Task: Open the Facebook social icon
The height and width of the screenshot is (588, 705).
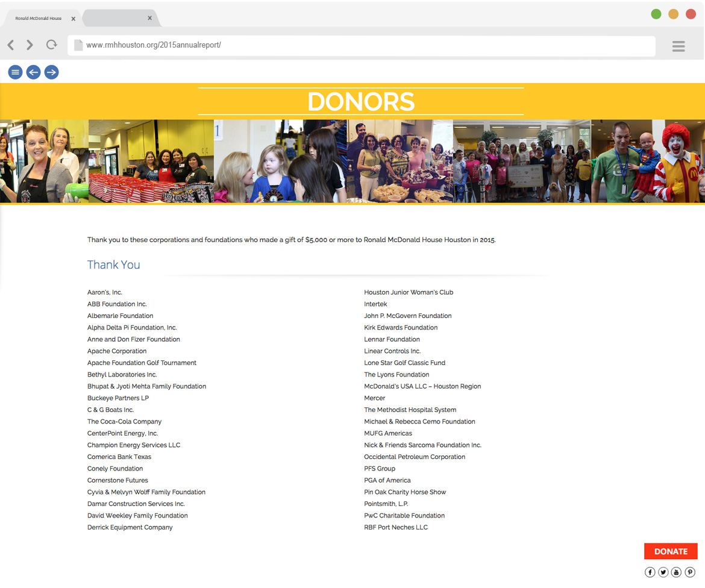Action: pos(650,572)
